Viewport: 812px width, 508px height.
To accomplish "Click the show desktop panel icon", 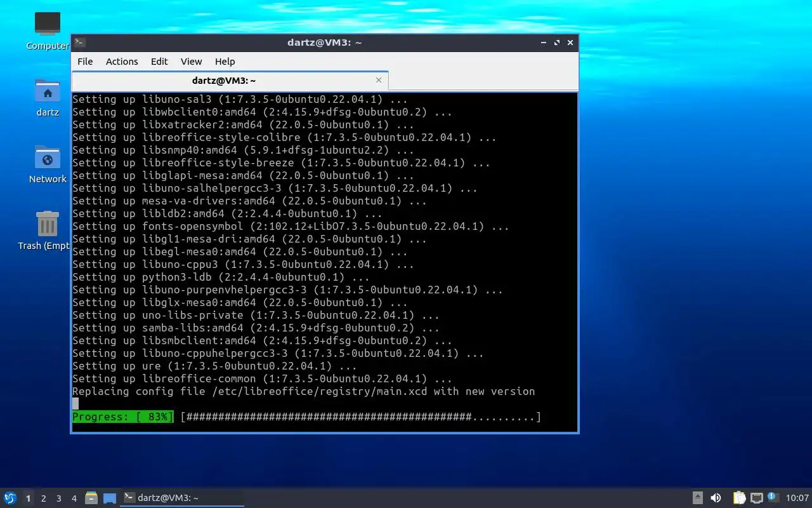I will [110, 498].
